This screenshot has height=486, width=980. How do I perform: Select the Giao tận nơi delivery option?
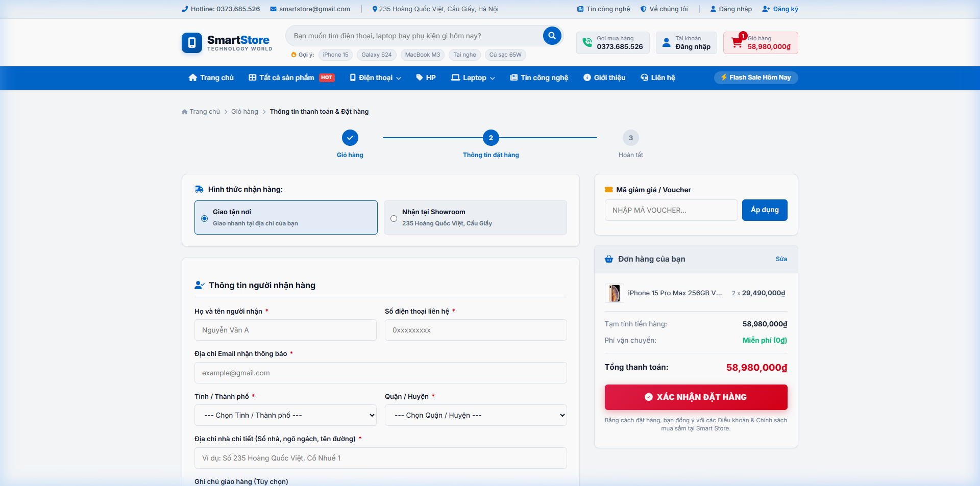tap(286, 217)
